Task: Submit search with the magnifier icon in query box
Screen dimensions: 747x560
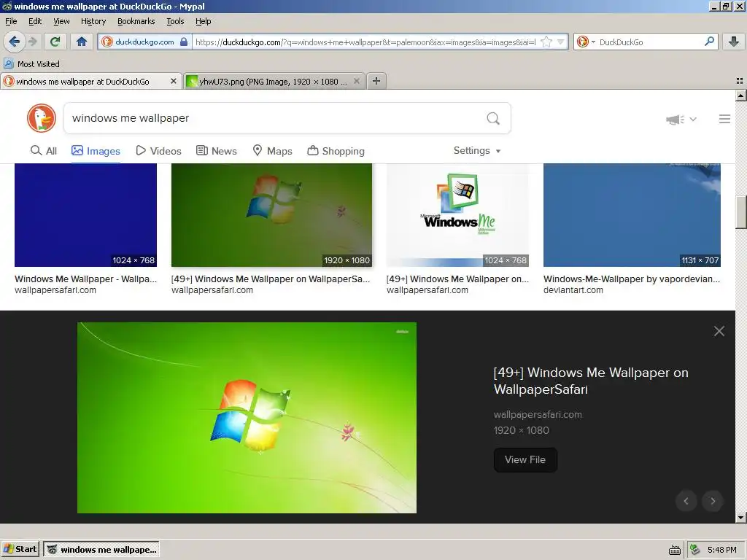Action: click(493, 118)
